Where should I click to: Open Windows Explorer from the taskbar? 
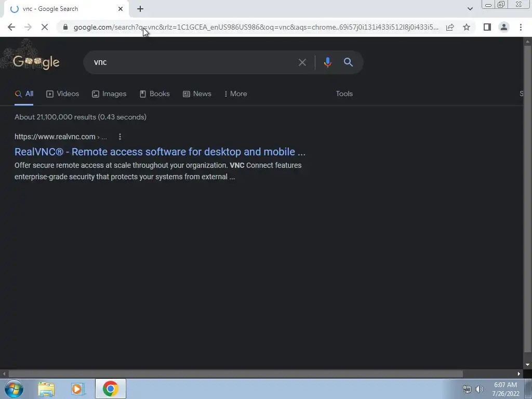pyautogui.click(x=46, y=389)
